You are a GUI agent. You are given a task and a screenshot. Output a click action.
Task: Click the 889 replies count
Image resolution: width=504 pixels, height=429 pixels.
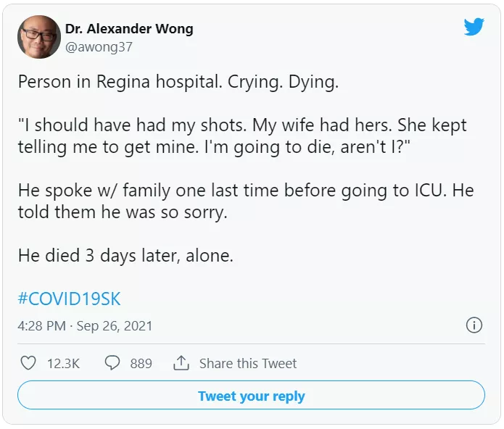tap(141, 364)
